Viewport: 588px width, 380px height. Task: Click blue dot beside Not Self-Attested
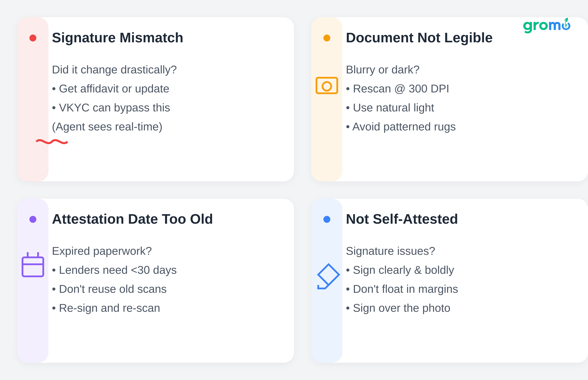pos(327,219)
